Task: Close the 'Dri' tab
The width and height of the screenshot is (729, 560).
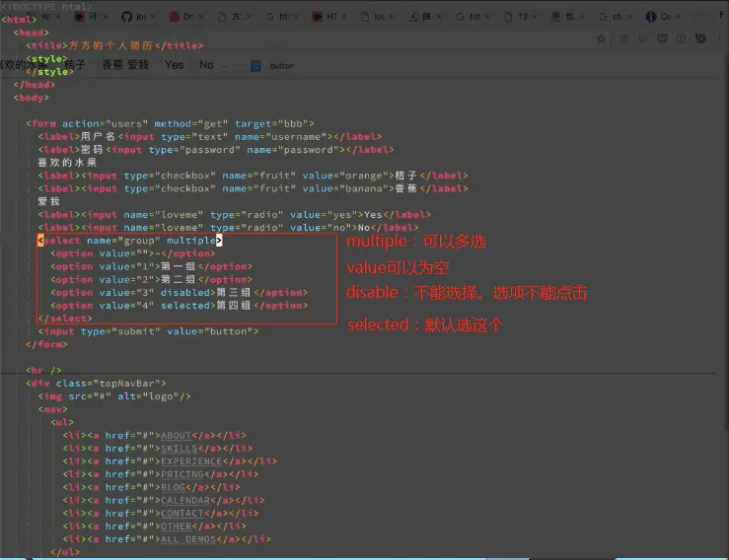Action: pos(201,17)
